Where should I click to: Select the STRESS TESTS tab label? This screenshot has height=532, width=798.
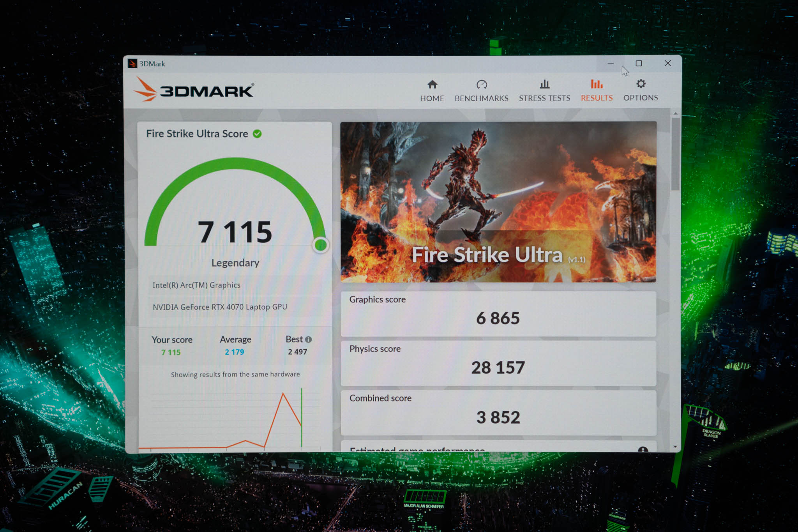544,98
